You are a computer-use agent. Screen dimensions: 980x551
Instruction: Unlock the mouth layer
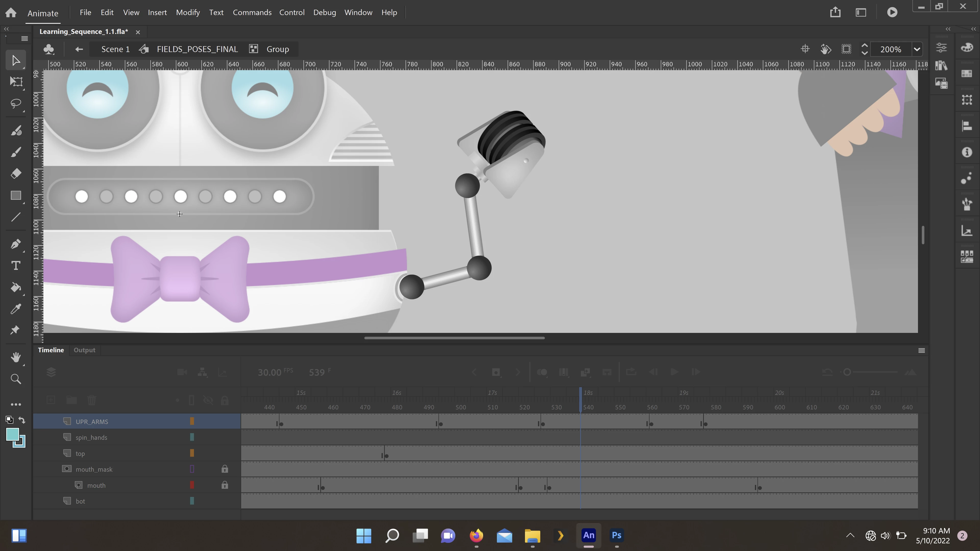[225, 485]
